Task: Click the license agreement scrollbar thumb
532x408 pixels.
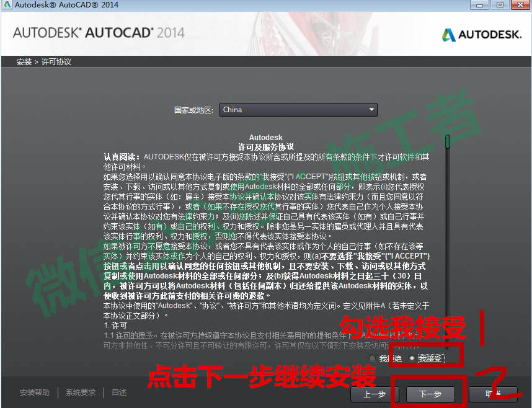Action: pyautogui.click(x=448, y=141)
